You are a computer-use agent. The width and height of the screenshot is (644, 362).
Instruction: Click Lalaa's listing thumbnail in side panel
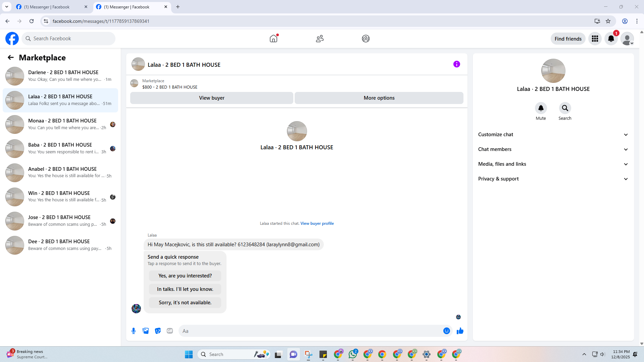[553, 71]
